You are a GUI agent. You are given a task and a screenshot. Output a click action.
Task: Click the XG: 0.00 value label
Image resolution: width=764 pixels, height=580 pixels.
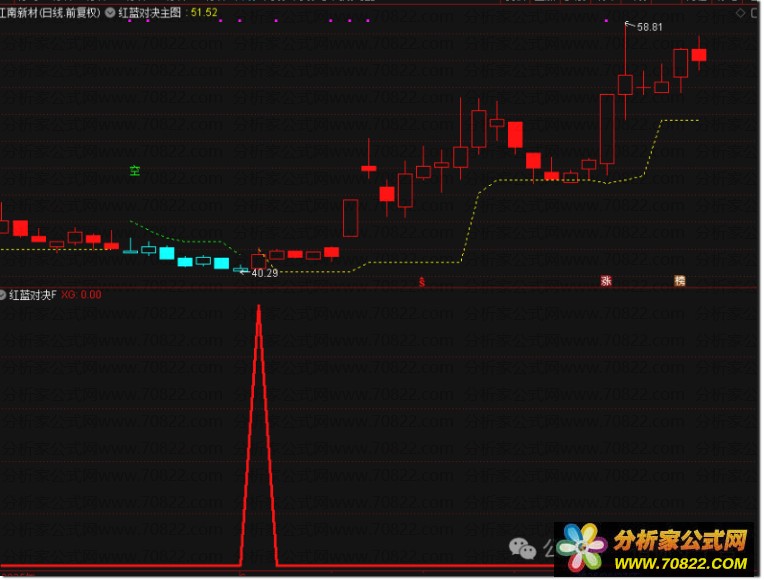[x=81, y=295]
